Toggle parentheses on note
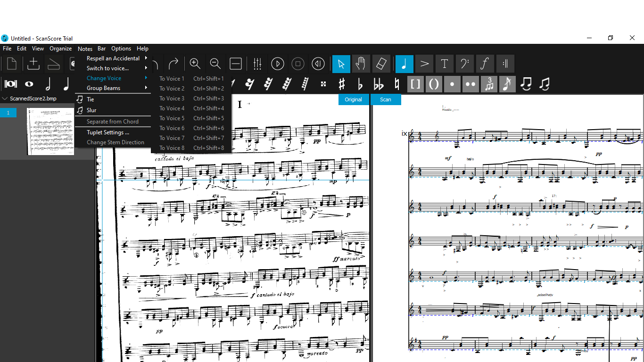Screen dimensions: 644x362 click(x=434, y=84)
